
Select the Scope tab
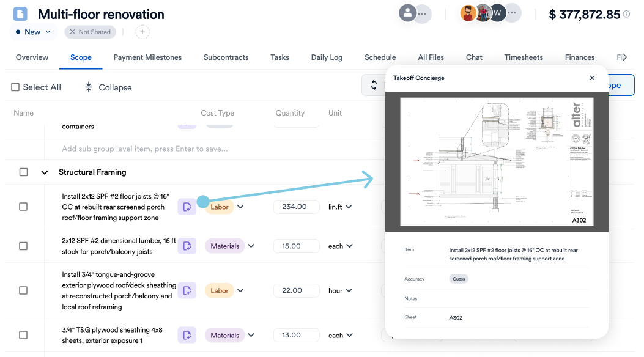point(81,57)
